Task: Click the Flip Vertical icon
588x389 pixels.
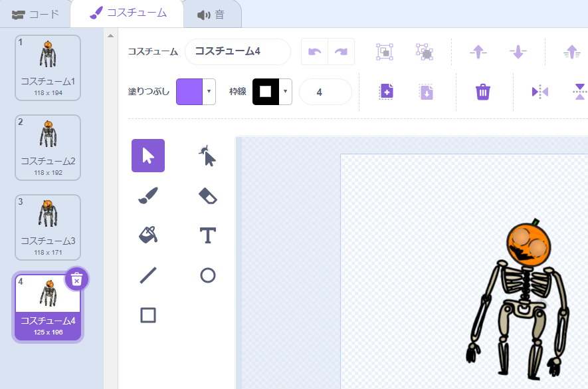Action: [580, 92]
